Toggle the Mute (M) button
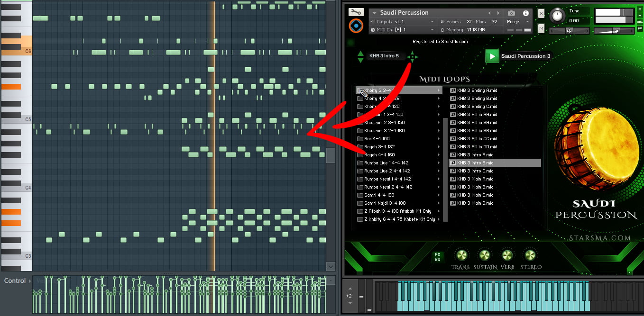Screen dimensions: 644x316 [541, 29]
